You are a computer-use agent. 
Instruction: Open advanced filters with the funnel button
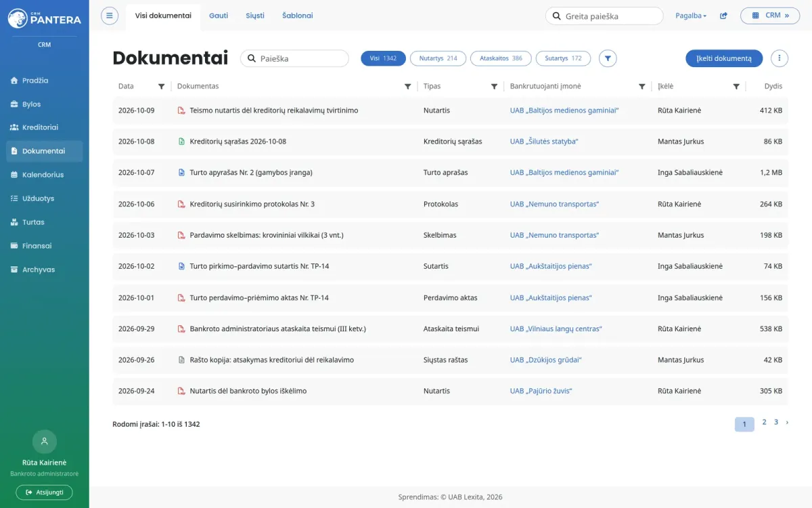pos(608,58)
